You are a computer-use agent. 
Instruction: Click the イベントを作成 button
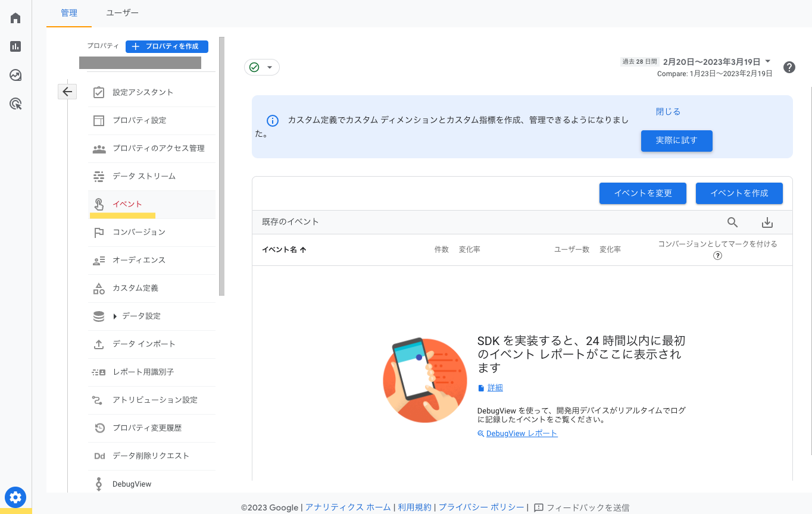point(739,193)
